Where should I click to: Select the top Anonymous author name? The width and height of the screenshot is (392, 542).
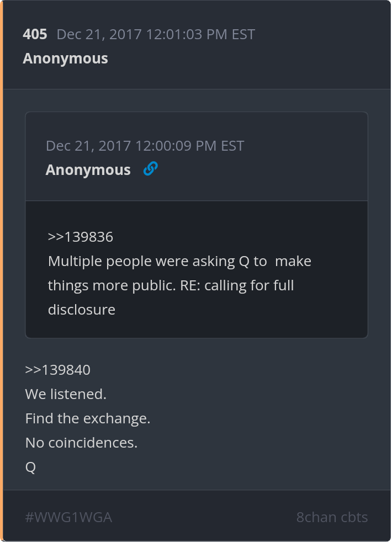pyautogui.click(x=65, y=59)
